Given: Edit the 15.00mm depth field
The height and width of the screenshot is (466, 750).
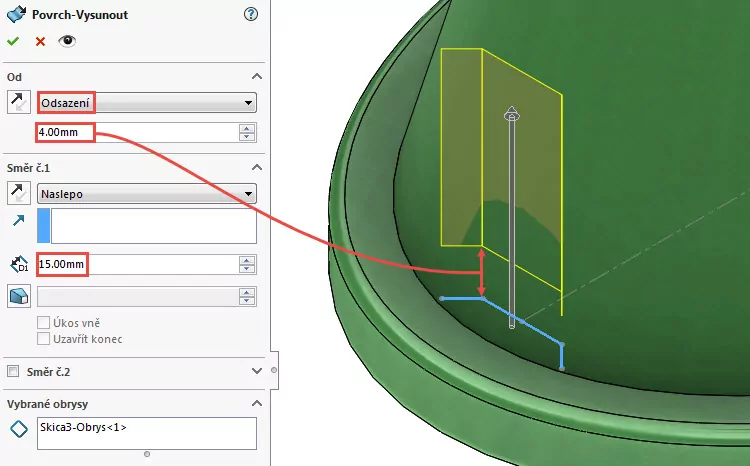Looking at the screenshot, I should 138,265.
